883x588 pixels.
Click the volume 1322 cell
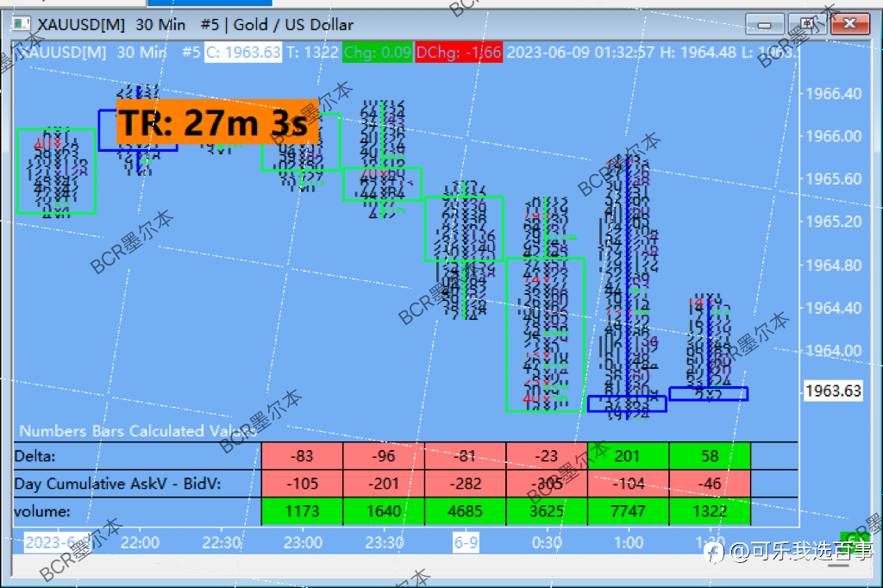711,511
